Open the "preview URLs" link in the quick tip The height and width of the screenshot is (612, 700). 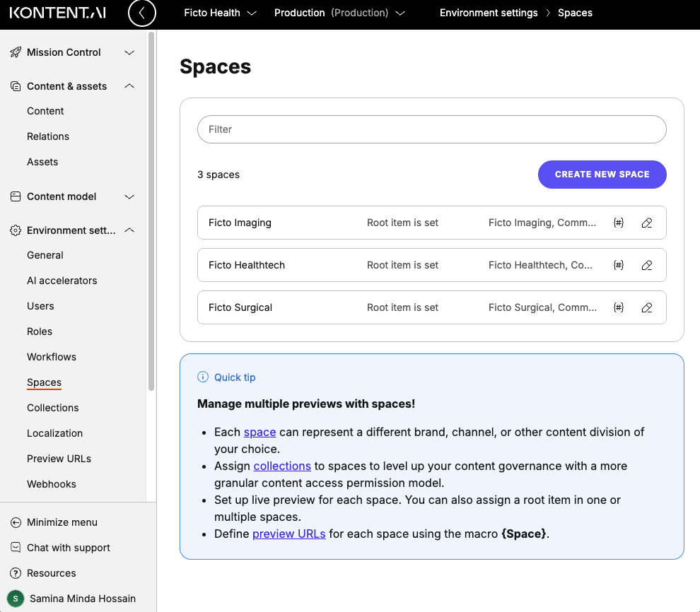click(289, 534)
